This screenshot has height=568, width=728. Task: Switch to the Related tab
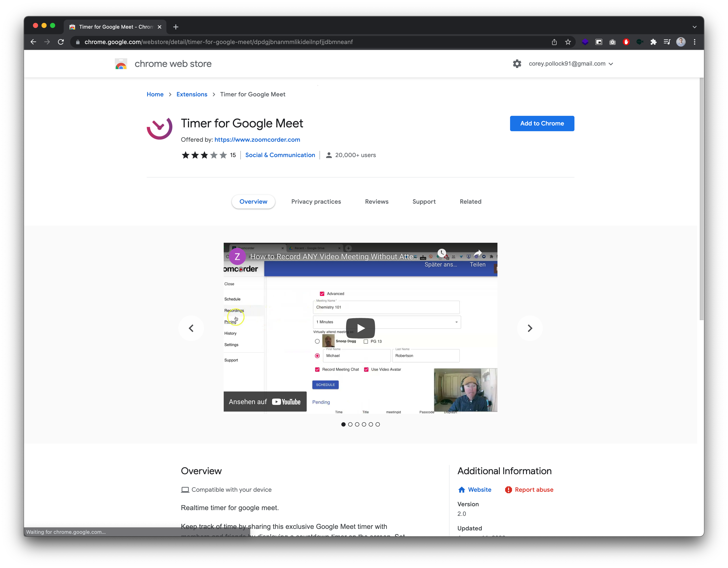(471, 202)
